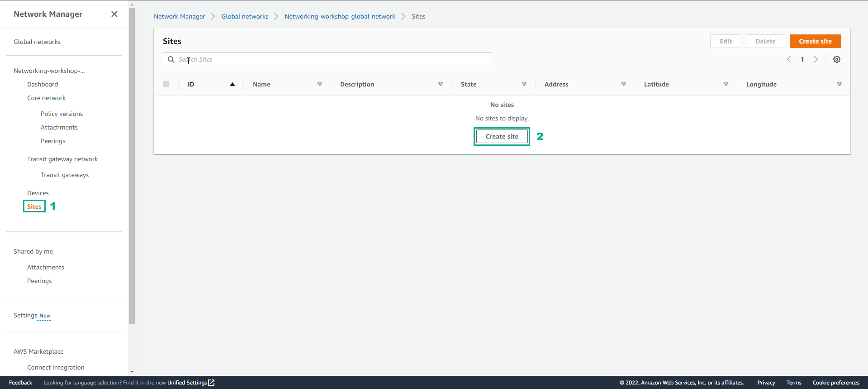The height and width of the screenshot is (389, 868).
Task: Click Create site in empty table
Action: click(x=502, y=136)
